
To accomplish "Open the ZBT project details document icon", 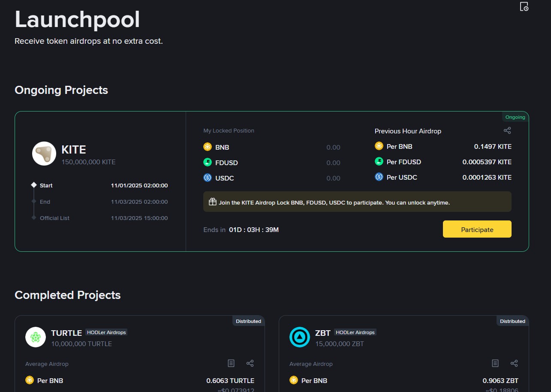I will (495, 363).
